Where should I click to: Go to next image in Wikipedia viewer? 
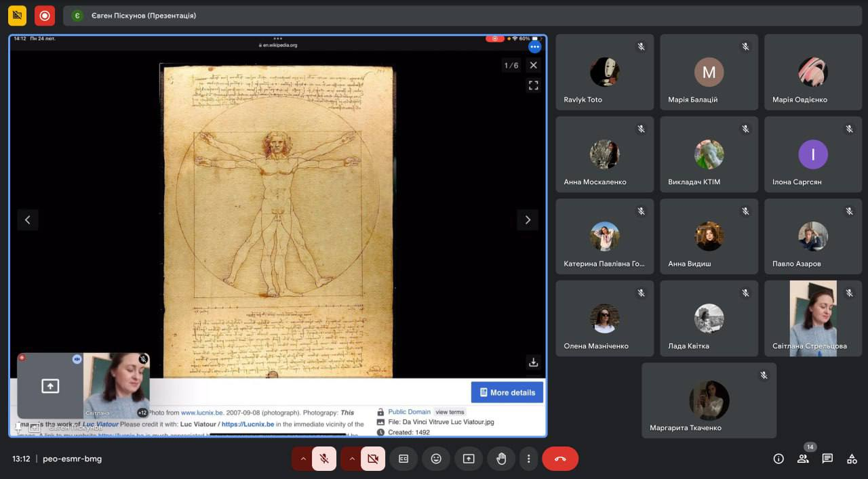click(528, 220)
